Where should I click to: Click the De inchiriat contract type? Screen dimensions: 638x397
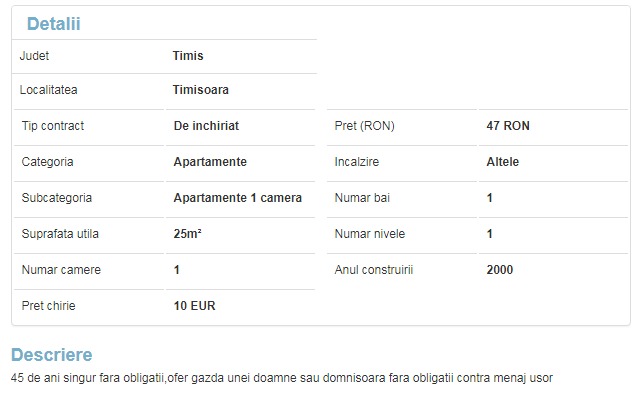click(206, 126)
